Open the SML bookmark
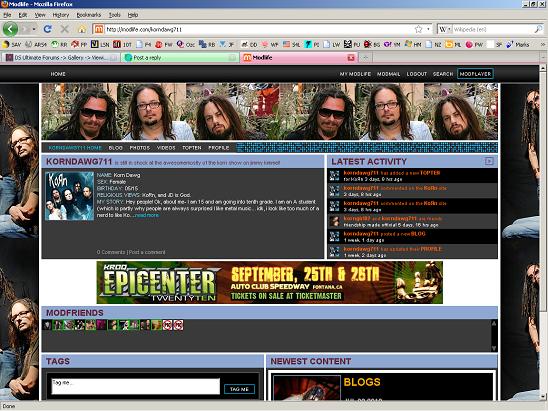Viewport: 548px width, 411px height. coord(291,44)
